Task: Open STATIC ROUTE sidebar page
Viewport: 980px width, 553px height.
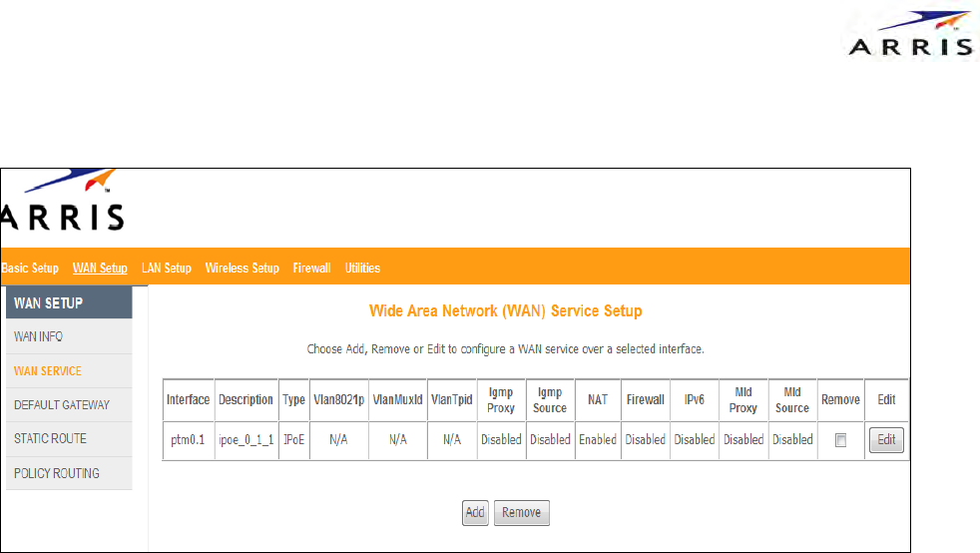Action: point(69,438)
